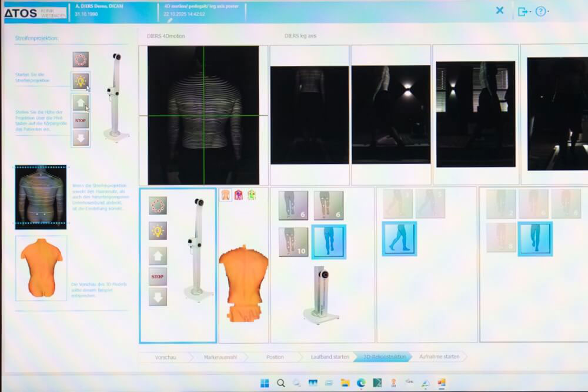Open the Vorschau workflow step

(x=165, y=357)
